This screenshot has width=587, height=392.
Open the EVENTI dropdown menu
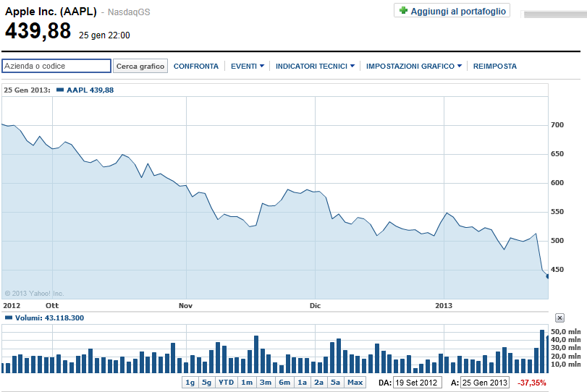click(x=247, y=66)
